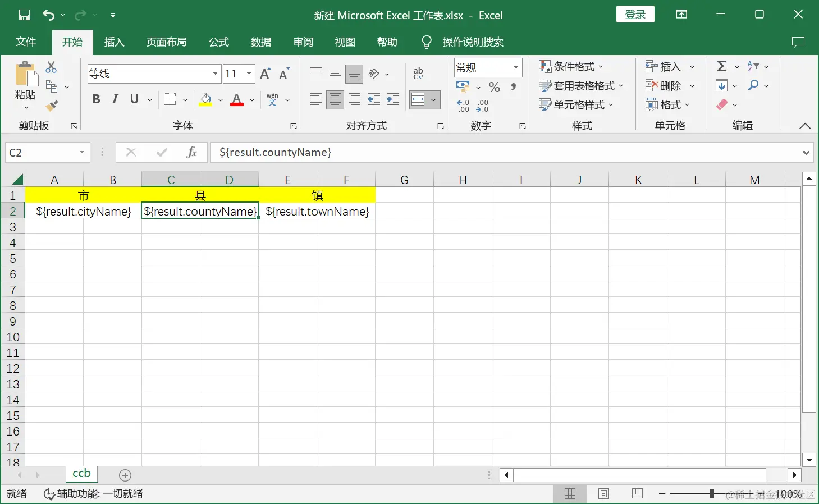The width and height of the screenshot is (819, 504).
Task: Copy the selected cells
Action: pos(52,87)
